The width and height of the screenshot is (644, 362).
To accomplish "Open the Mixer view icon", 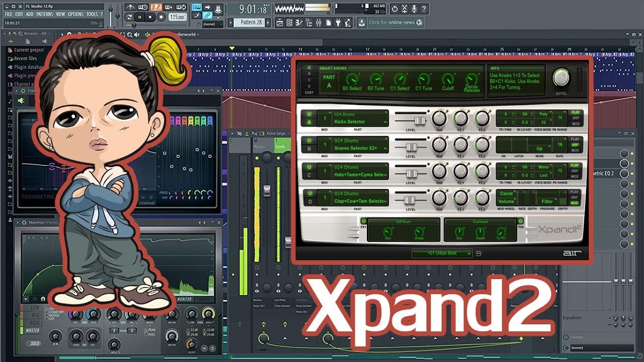I will (318, 23).
